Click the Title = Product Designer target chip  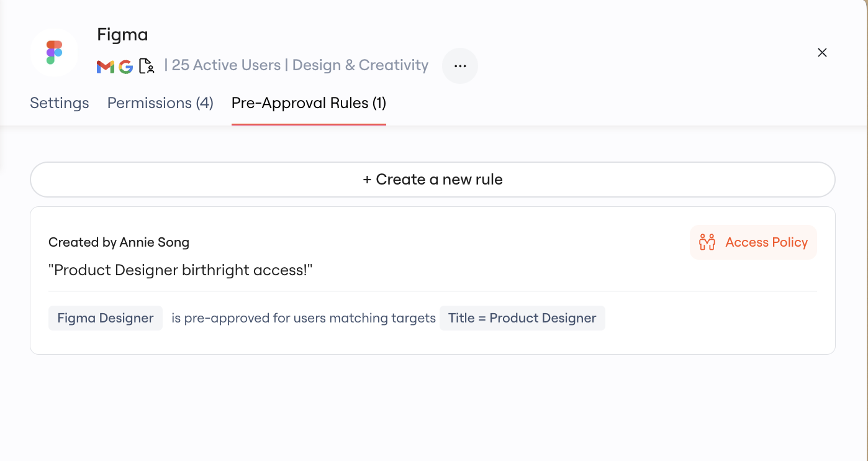[522, 318]
